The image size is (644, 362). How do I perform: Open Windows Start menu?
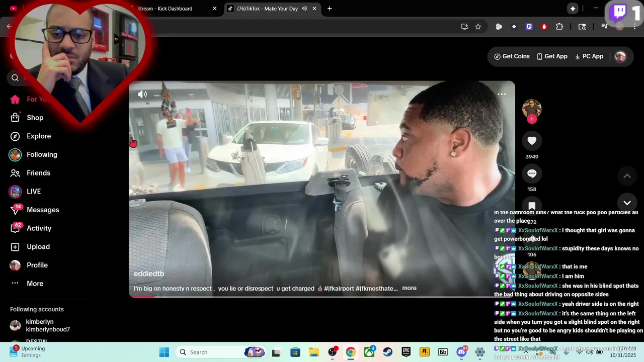[x=164, y=352]
